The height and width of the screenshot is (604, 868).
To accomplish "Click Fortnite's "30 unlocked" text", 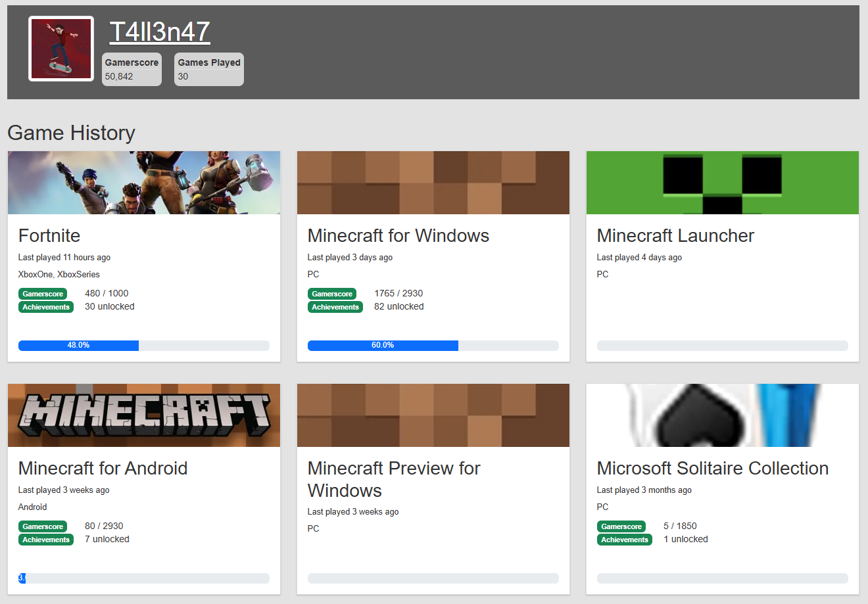I will [x=110, y=306].
